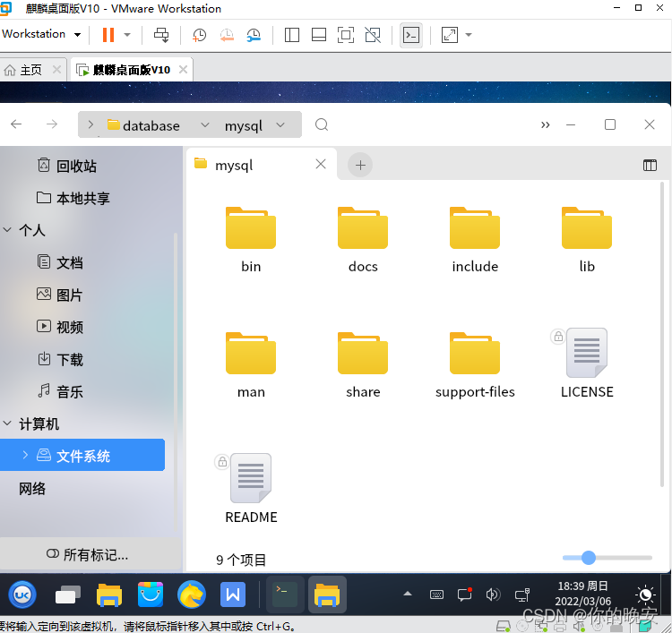Open the mysql path dropdown
This screenshot has width=672, height=633.
point(280,124)
